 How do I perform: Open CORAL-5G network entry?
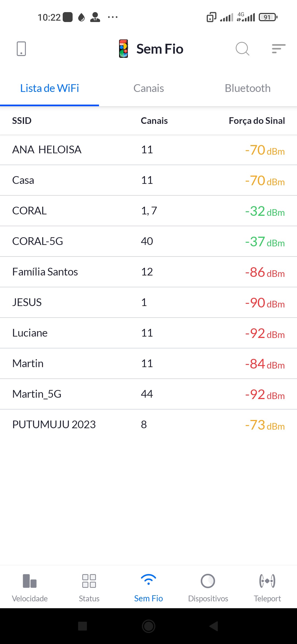(148, 241)
